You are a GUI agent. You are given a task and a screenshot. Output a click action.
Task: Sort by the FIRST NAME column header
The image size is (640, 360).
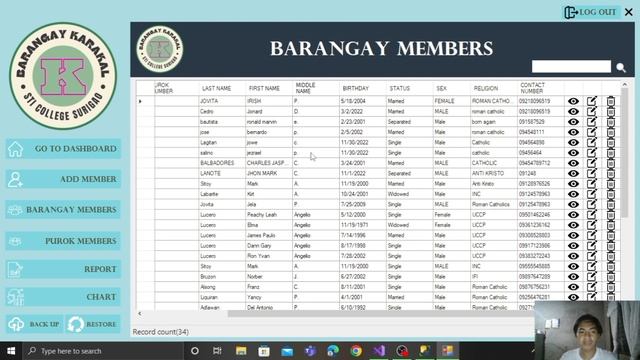pos(269,88)
